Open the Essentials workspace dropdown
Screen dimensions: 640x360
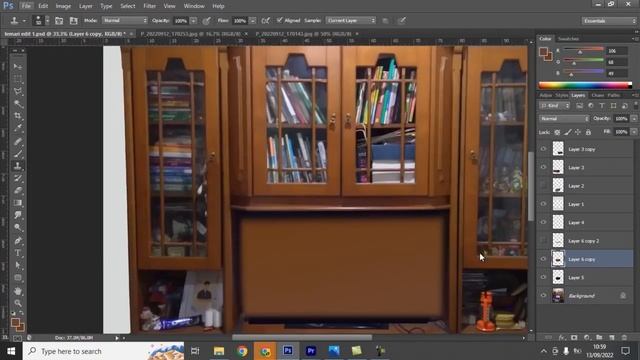(609, 21)
